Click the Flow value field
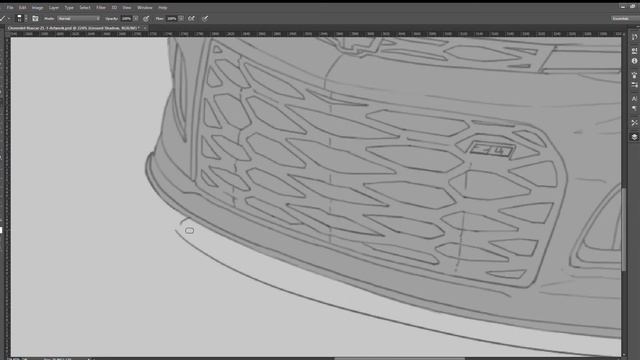 171,18
